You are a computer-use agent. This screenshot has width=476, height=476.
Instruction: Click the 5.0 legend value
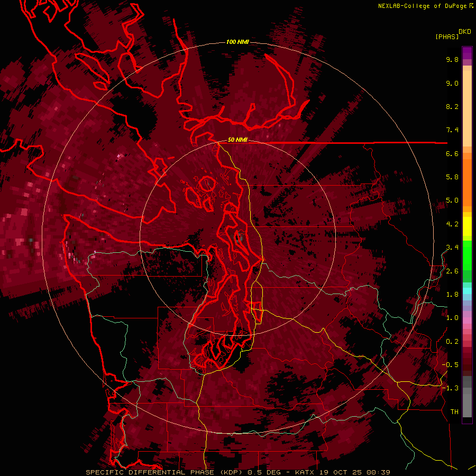[452, 200]
